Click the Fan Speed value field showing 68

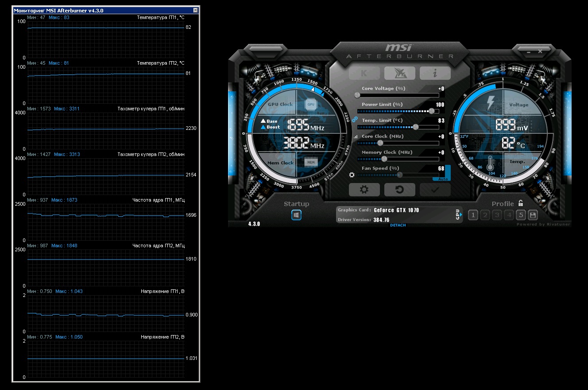click(x=441, y=168)
